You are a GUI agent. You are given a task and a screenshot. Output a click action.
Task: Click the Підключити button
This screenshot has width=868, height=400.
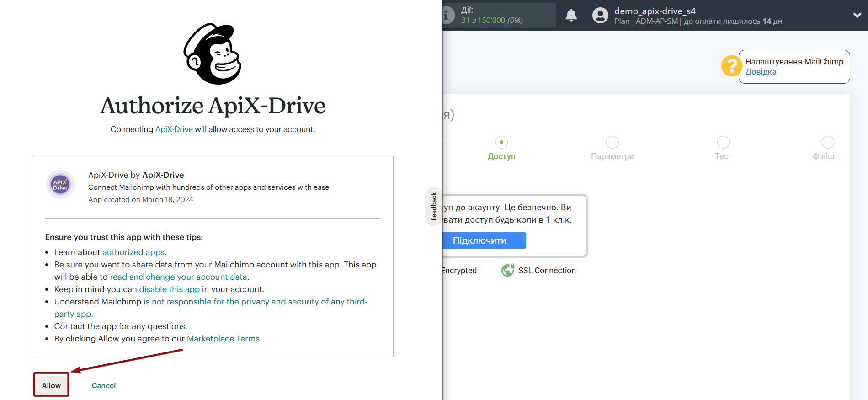point(484,240)
